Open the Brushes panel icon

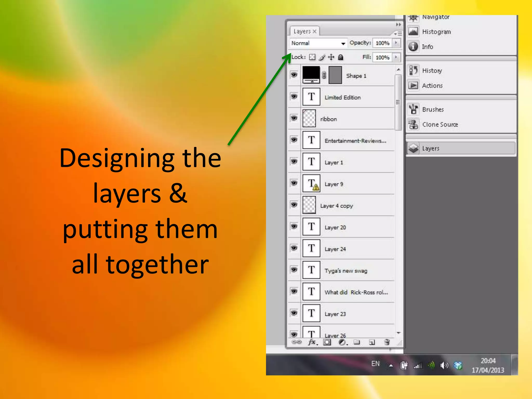point(413,109)
